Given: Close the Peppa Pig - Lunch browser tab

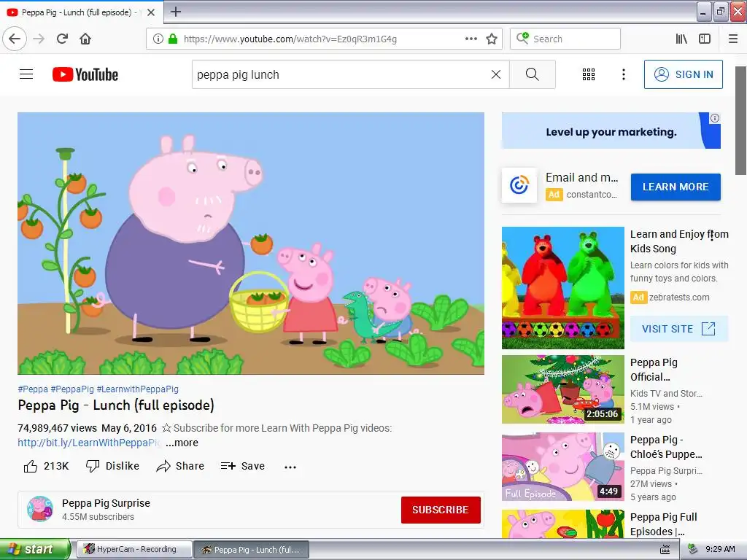Looking at the screenshot, I should tap(151, 12).
